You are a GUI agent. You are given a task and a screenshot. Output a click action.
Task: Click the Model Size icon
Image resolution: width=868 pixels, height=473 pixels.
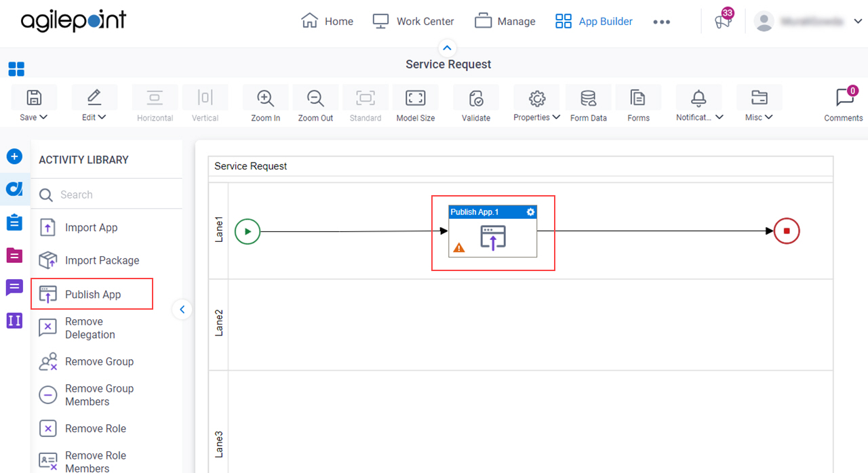[x=415, y=98]
